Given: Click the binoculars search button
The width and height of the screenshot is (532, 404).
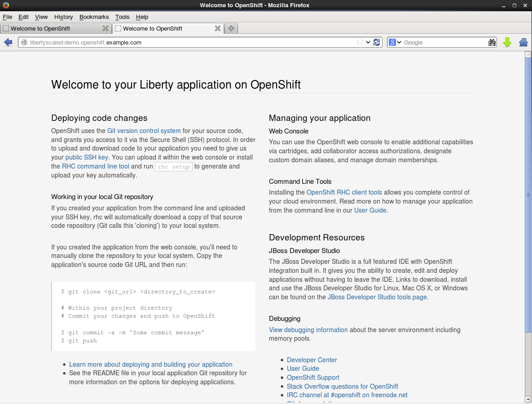Looking at the screenshot, I should click(492, 42).
